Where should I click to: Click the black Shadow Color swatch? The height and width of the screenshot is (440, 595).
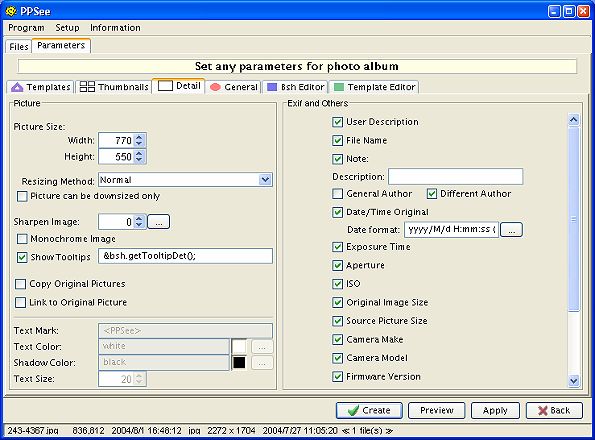239,363
